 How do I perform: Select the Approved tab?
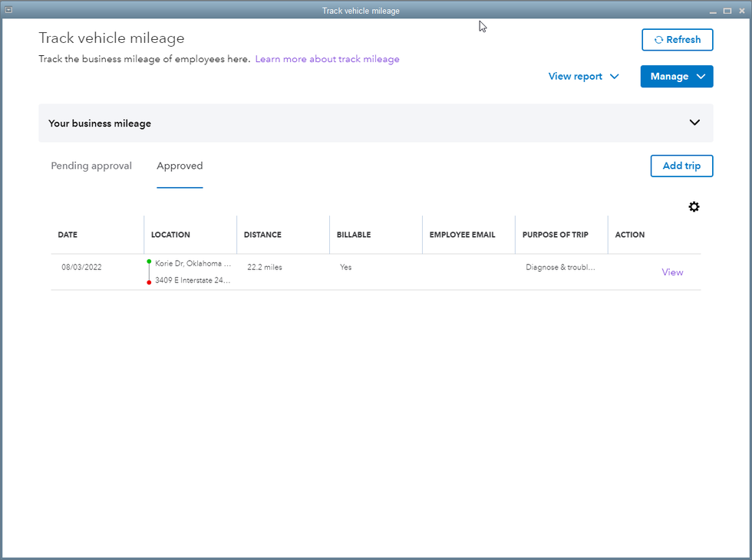pyautogui.click(x=180, y=166)
